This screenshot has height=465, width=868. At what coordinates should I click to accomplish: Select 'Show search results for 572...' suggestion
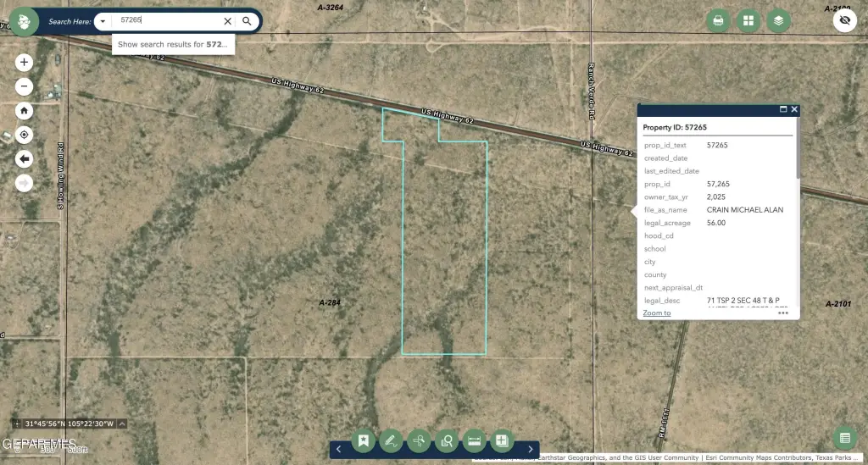pyautogui.click(x=173, y=44)
